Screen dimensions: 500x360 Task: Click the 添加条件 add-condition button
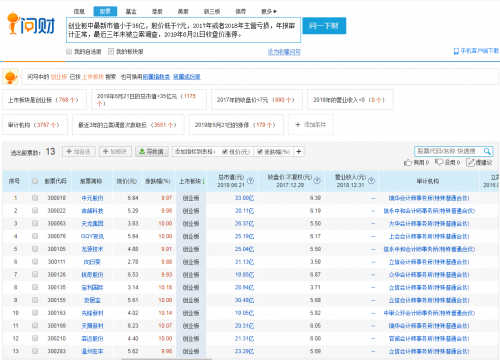(x=311, y=125)
